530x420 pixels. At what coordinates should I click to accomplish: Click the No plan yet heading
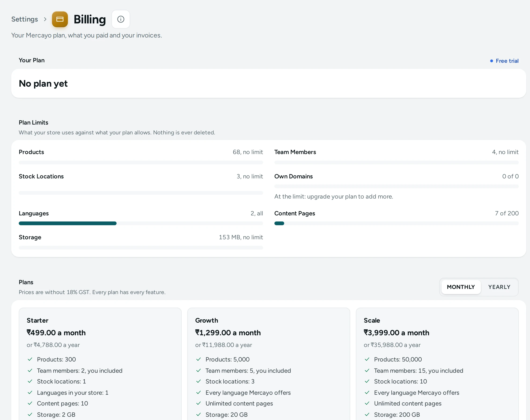(43, 84)
